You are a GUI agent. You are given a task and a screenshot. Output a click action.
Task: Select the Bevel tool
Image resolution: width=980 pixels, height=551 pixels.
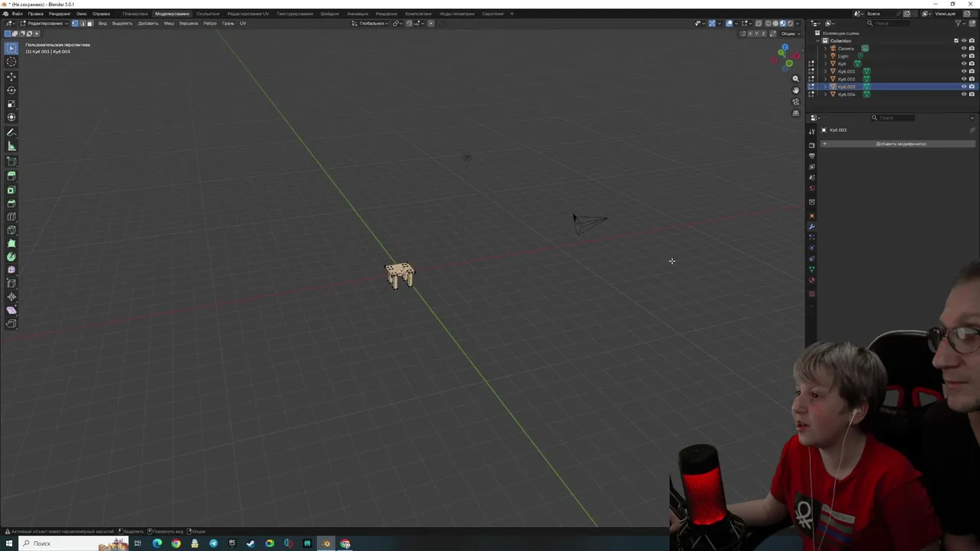click(11, 204)
